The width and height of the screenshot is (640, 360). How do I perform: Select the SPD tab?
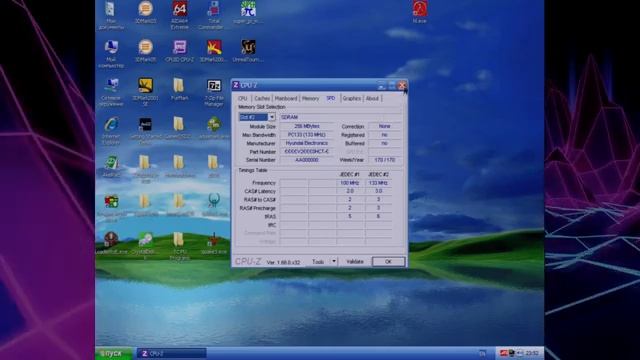pyautogui.click(x=331, y=98)
